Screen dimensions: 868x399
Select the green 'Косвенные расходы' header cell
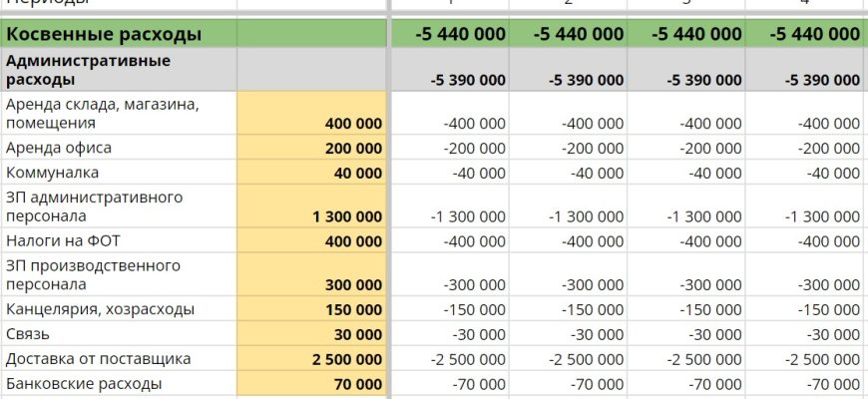[x=119, y=35]
